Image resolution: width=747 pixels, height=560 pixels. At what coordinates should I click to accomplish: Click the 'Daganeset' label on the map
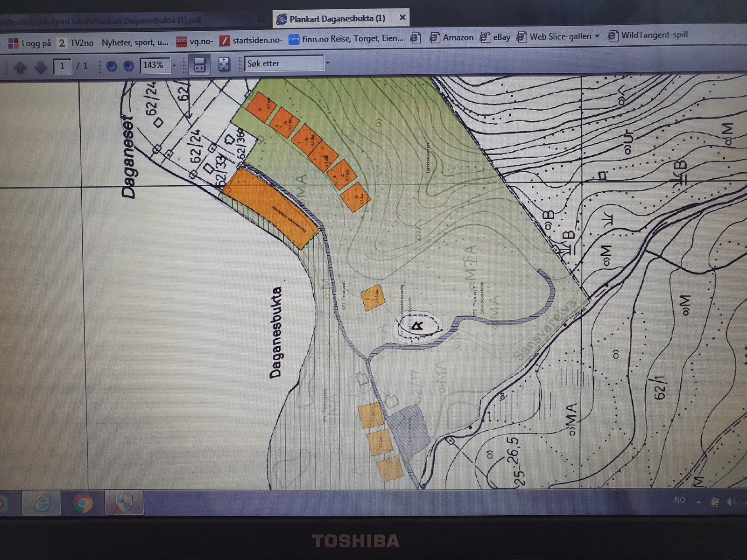(x=129, y=157)
